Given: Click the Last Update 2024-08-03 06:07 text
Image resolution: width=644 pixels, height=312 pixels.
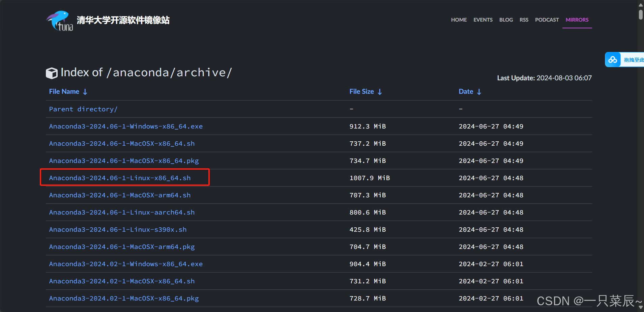Looking at the screenshot, I should [x=544, y=78].
